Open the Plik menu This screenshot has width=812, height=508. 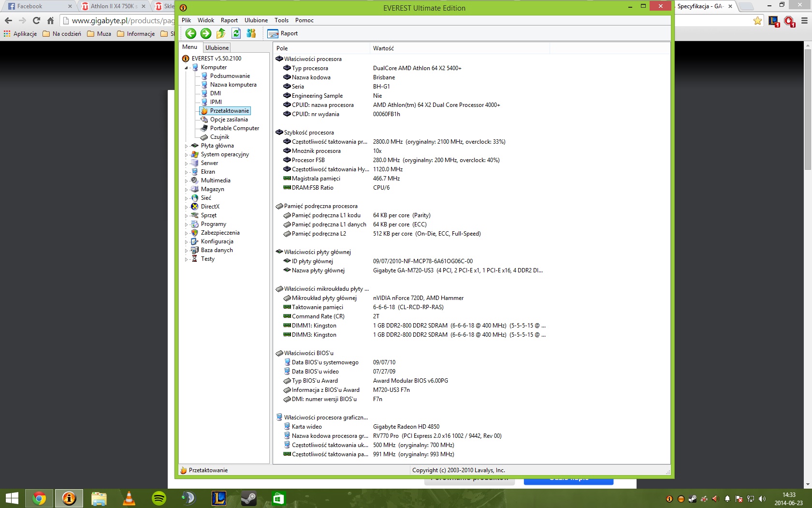pyautogui.click(x=186, y=20)
